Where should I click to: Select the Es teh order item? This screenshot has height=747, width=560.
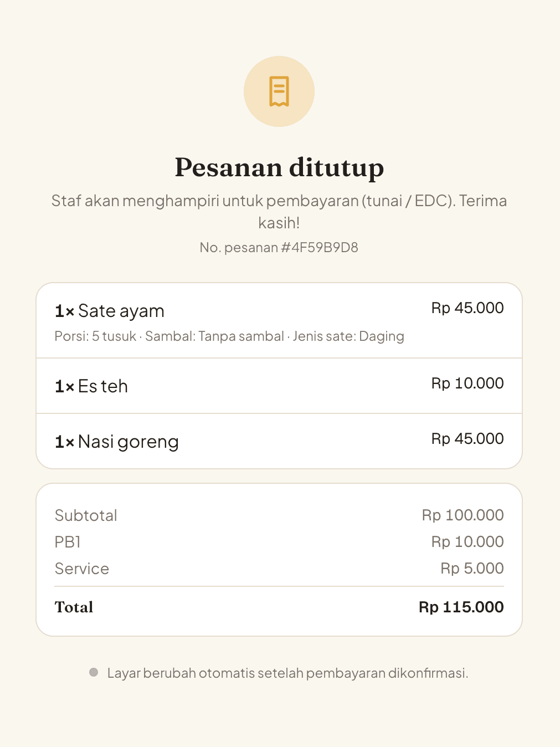279,386
